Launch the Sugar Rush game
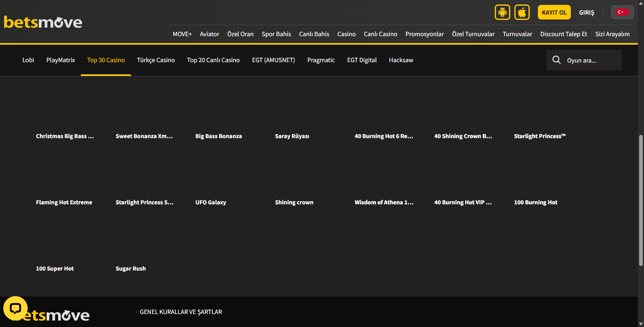The height and width of the screenshot is (327, 644). [131, 269]
